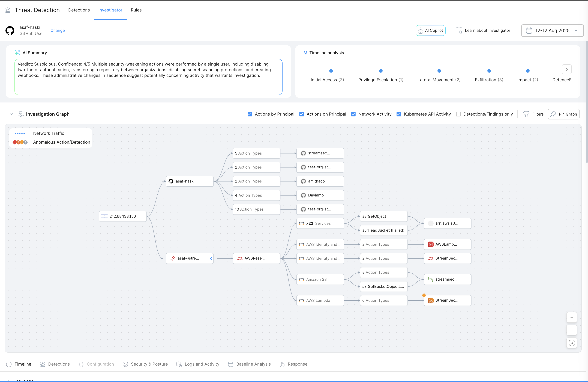Click the Threat Detection siren icon

(x=8, y=10)
